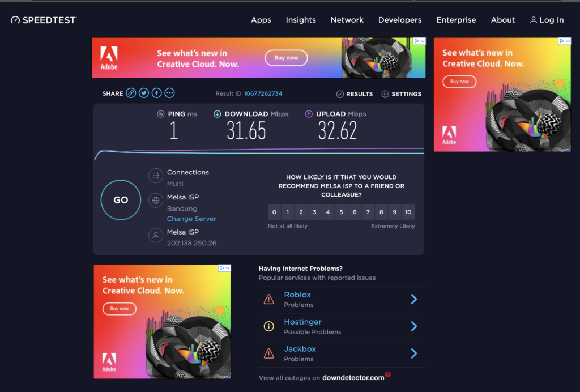The height and width of the screenshot is (392, 580).
Task: Rate recommendation score 0
Action: pos(274,212)
